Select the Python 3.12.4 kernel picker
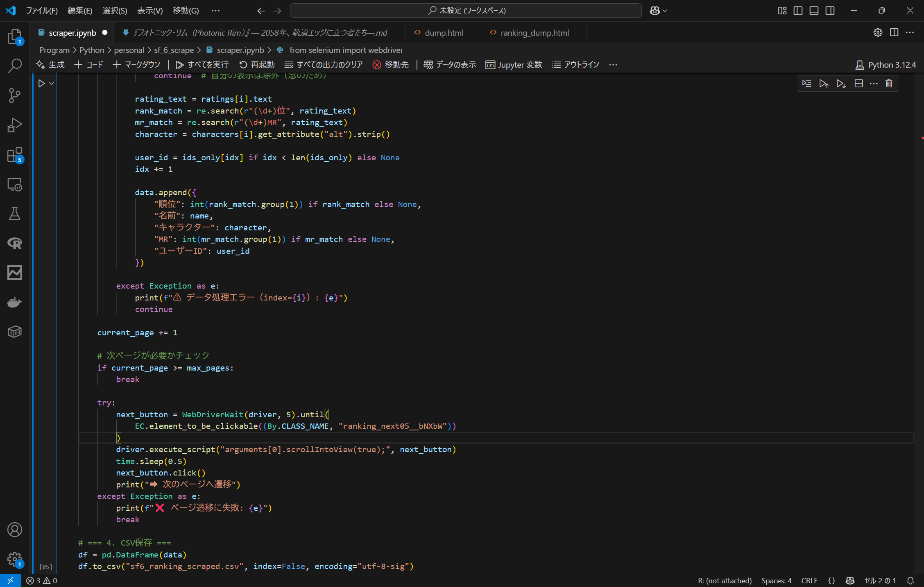Screen dimensions: 924x587 (x=885, y=65)
